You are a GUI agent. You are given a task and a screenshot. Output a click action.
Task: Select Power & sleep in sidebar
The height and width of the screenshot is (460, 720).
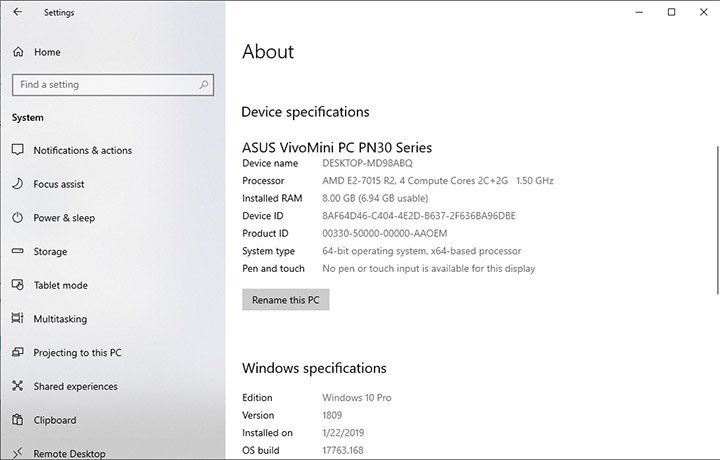[64, 218]
